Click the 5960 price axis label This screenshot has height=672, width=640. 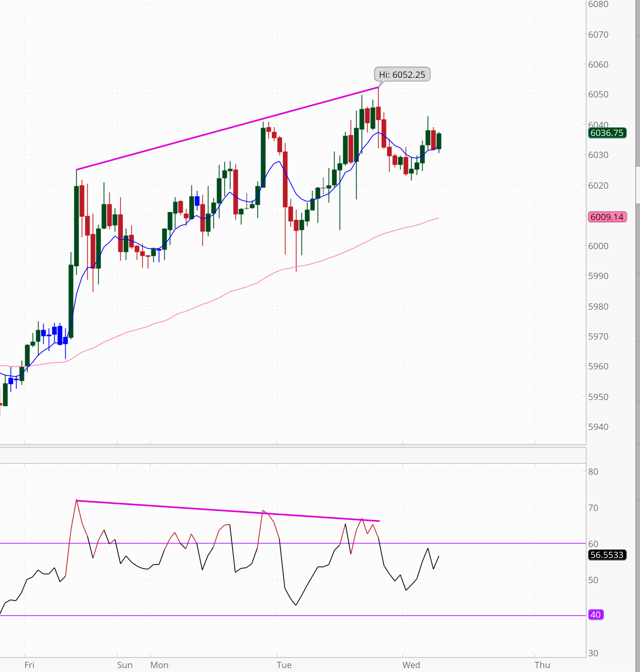tap(598, 366)
